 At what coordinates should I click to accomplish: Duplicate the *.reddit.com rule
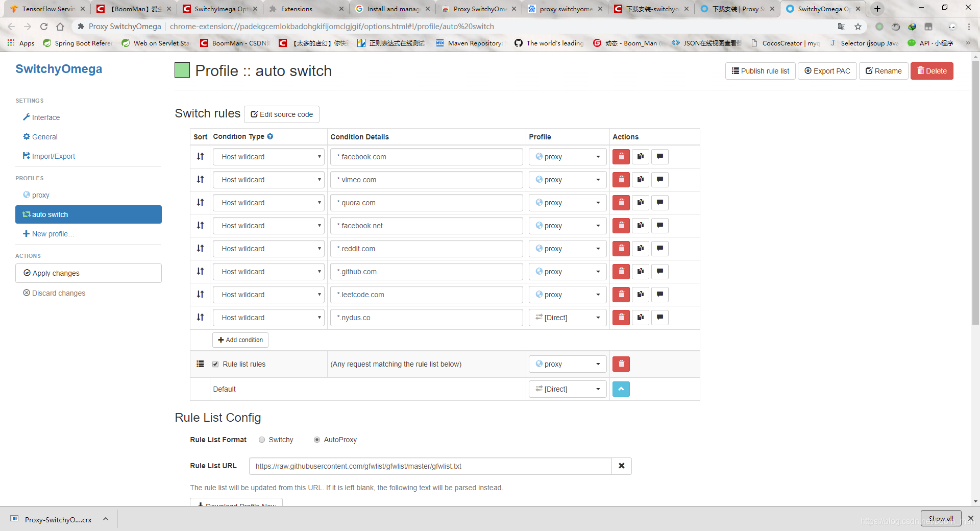(641, 249)
